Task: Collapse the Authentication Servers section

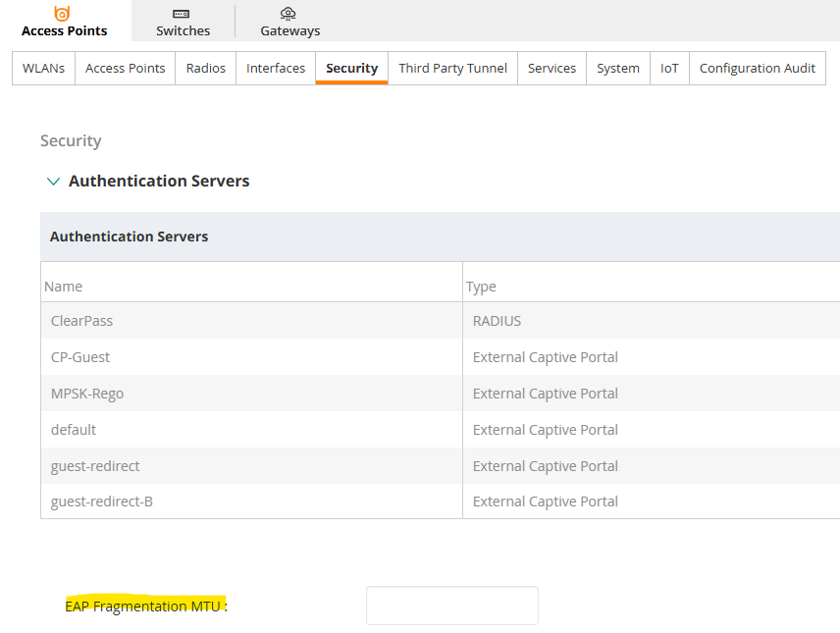Action: [x=54, y=182]
